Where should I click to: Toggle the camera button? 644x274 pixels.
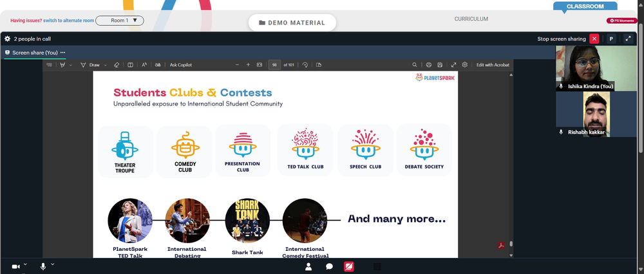pyautogui.click(x=15, y=267)
